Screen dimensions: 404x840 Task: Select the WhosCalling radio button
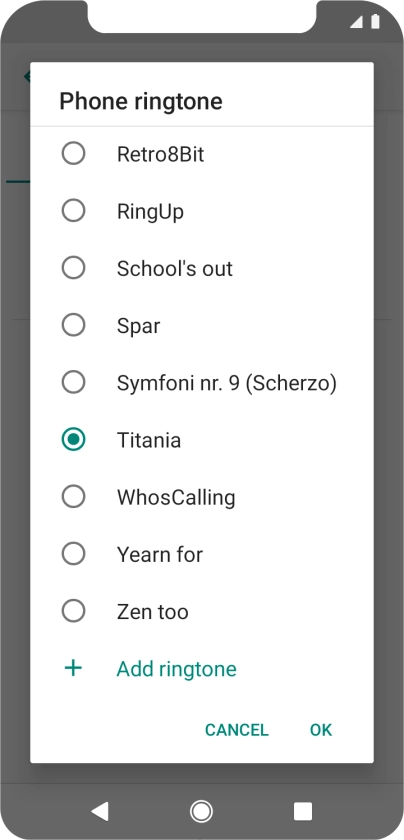73,497
